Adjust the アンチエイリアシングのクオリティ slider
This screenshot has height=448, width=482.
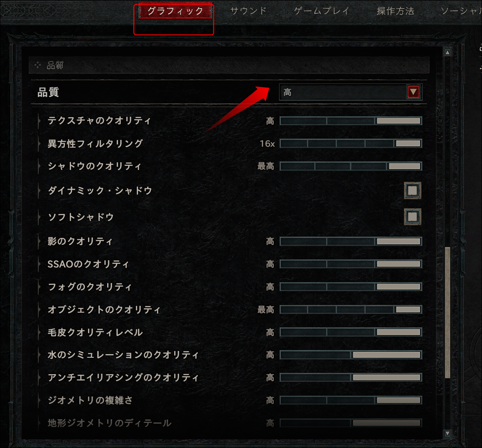pos(350,378)
